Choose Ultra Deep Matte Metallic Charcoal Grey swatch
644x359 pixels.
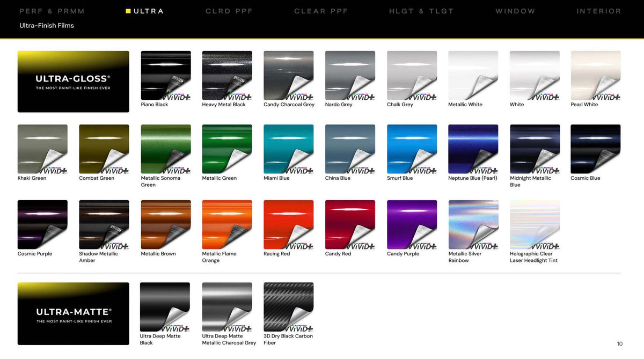(x=227, y=307)
